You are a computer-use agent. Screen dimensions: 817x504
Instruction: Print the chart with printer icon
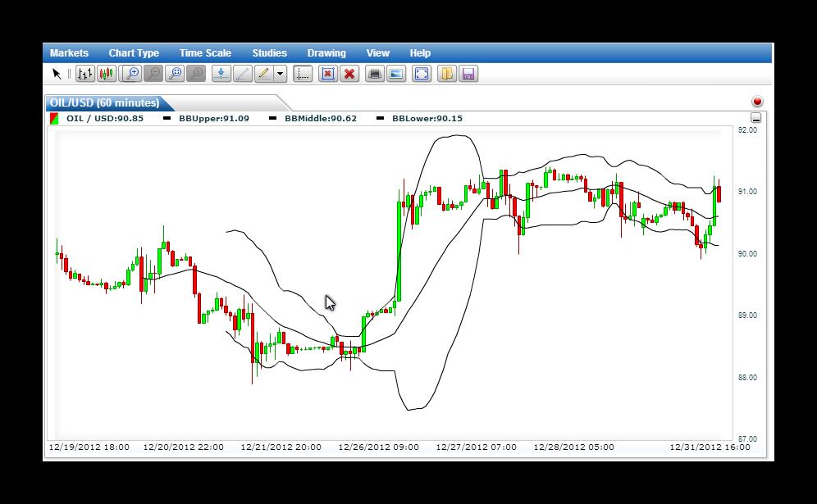click(x=374, y=74)
